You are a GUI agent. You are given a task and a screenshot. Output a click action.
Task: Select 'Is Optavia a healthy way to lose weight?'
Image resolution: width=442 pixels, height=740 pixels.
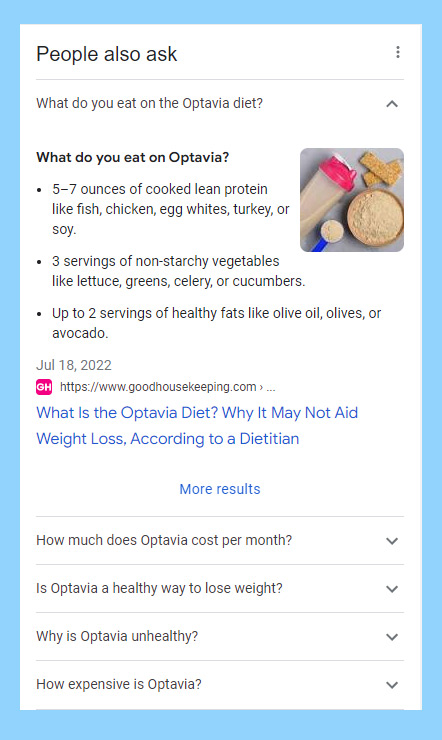pos(159,589)
